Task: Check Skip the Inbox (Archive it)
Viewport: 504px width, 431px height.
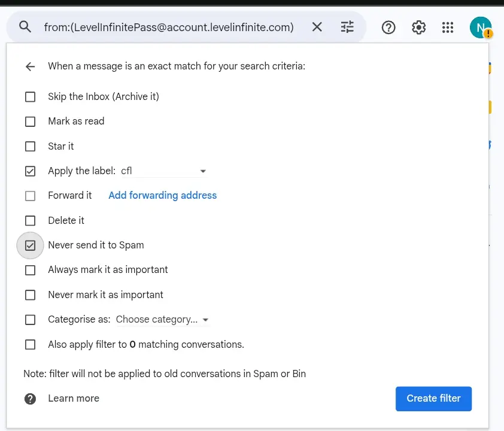Action: 30,97
